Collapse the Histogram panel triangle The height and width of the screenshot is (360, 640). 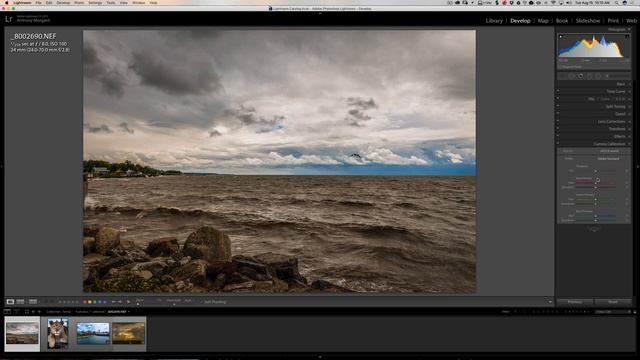(x=629, y=29)
